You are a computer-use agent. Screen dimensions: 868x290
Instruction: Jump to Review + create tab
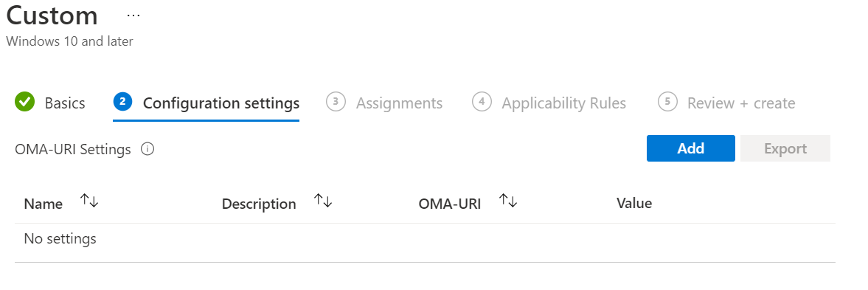click(741, 103)
